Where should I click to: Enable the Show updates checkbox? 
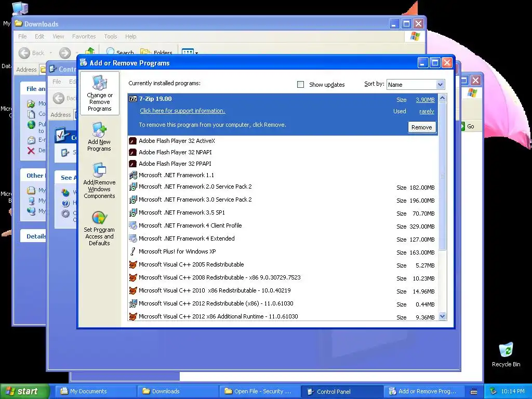tap(300, 85)
